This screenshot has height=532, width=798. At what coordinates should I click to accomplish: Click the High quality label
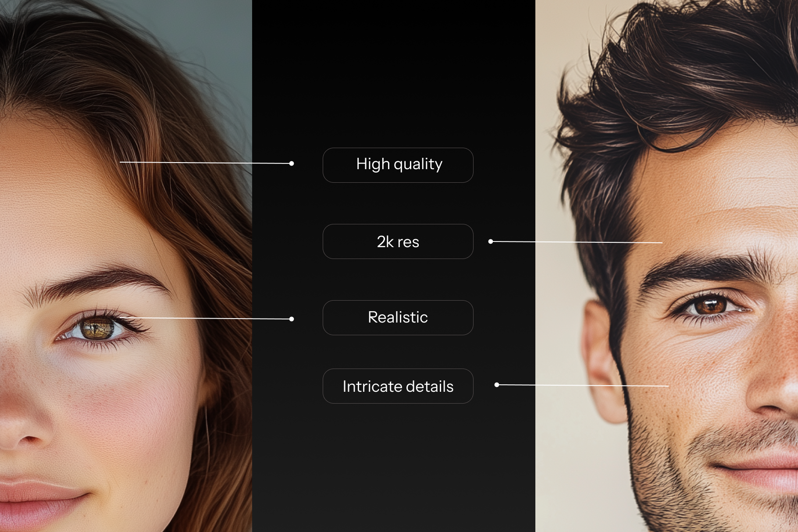click(x=398, y=165)
